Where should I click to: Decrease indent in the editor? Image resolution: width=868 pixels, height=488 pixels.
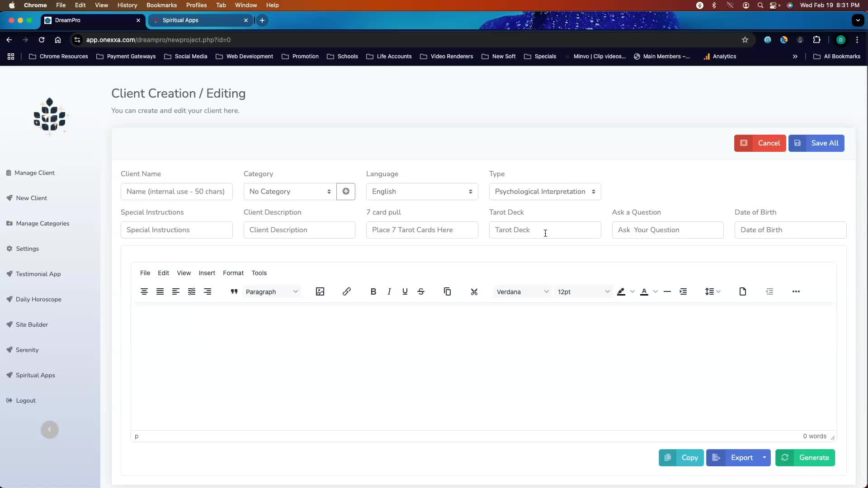pos(769,292)
